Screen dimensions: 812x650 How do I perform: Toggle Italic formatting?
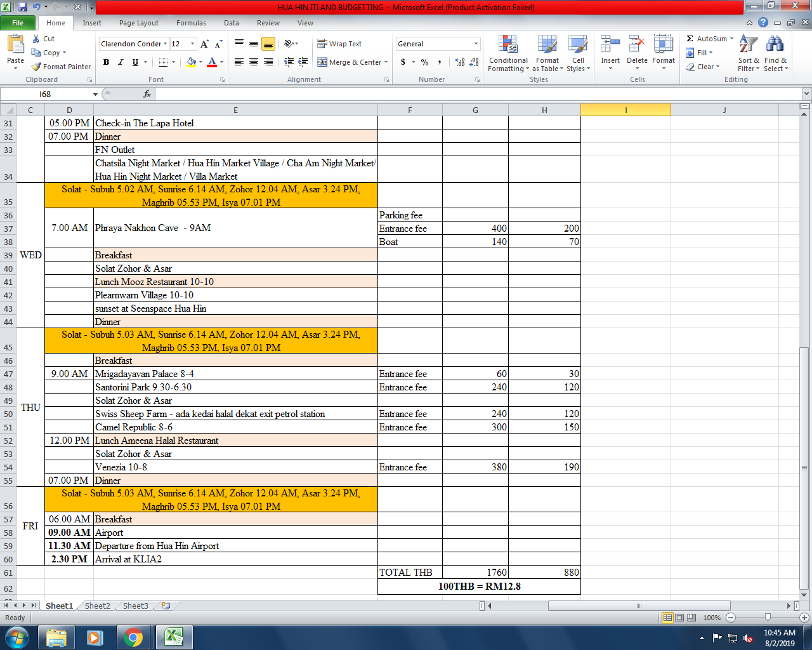[121, 62]
